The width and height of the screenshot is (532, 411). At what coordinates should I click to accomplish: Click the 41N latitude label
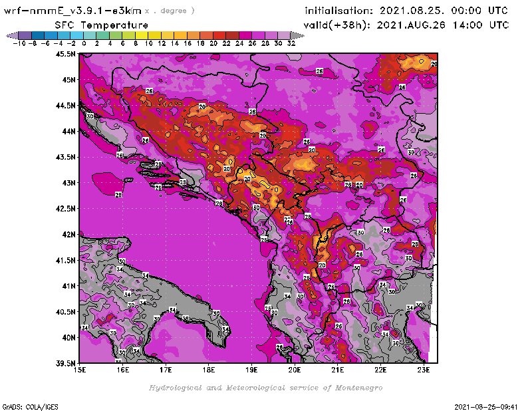click(68, 286)
